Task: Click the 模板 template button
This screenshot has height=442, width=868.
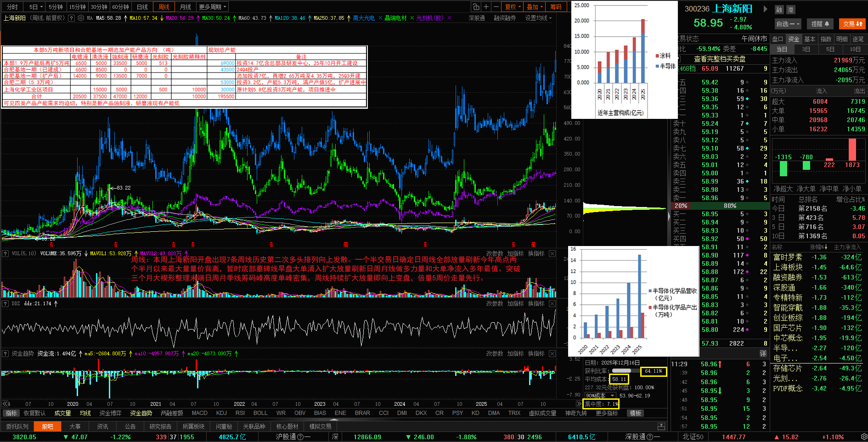Action: [x=636, y=413]
